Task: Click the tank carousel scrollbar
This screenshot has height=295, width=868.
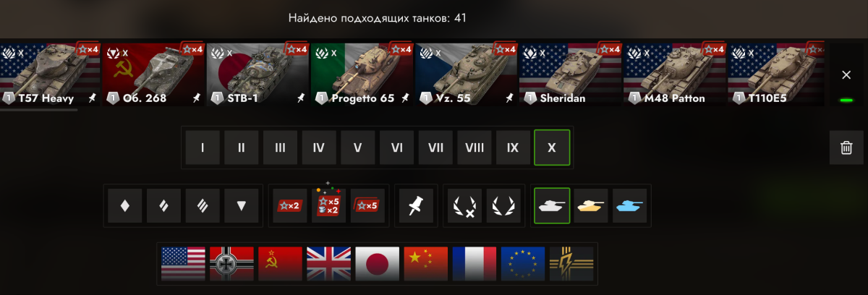Action: [x=39, y=110]
